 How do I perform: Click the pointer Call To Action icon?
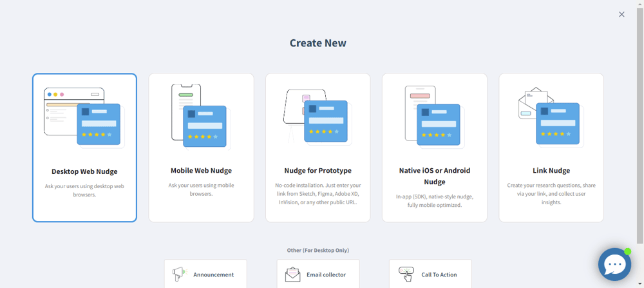[406, 274]
